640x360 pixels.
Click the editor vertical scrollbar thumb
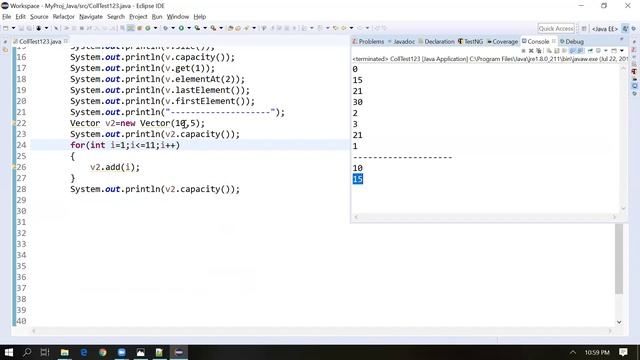(619, 258)
